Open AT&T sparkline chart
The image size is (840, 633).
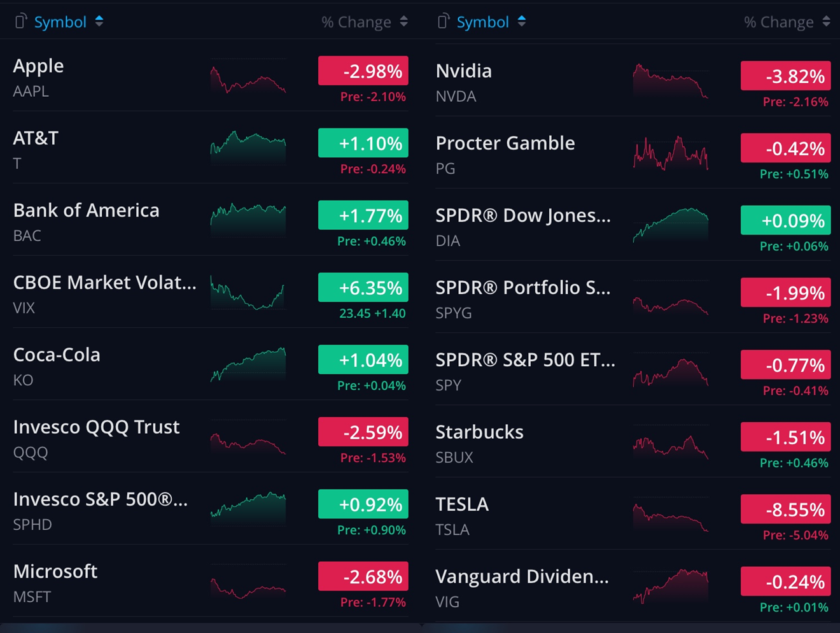[248, 148]
